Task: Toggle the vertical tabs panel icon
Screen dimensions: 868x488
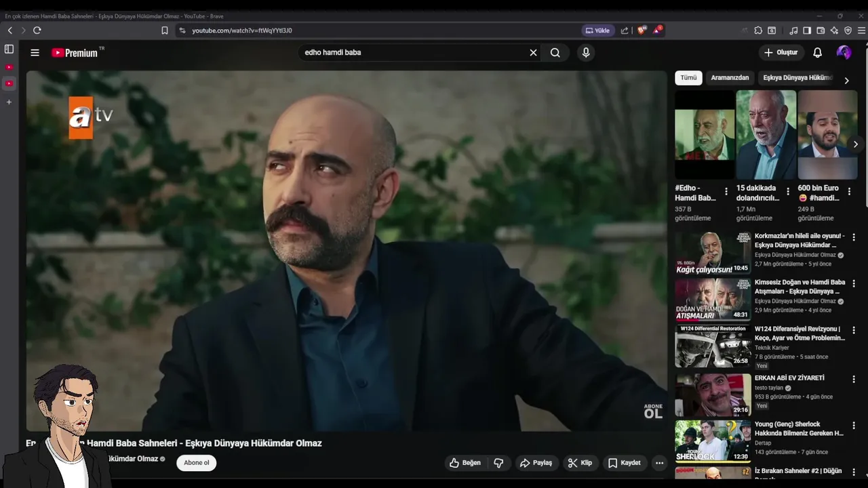Action: tap(9, 49)
